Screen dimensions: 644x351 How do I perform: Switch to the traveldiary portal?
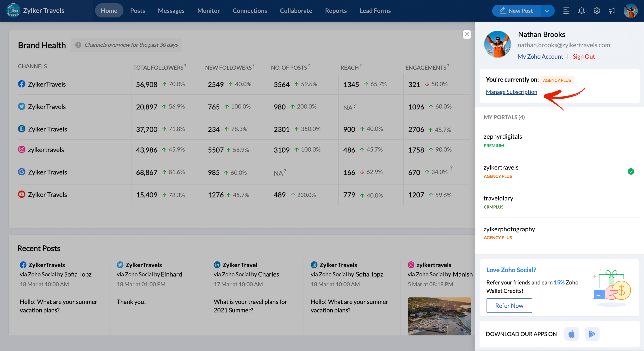coord(559,202)
